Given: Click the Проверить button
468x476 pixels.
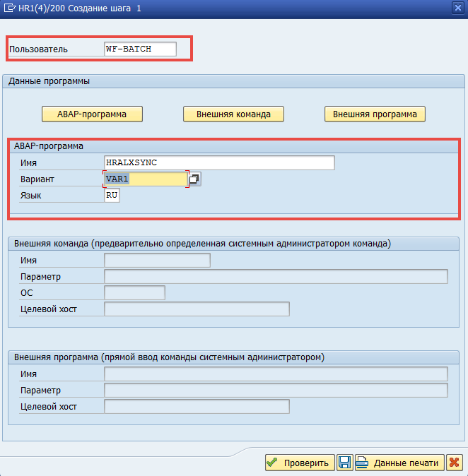Looking at the screenshot, I should [300, 463].
